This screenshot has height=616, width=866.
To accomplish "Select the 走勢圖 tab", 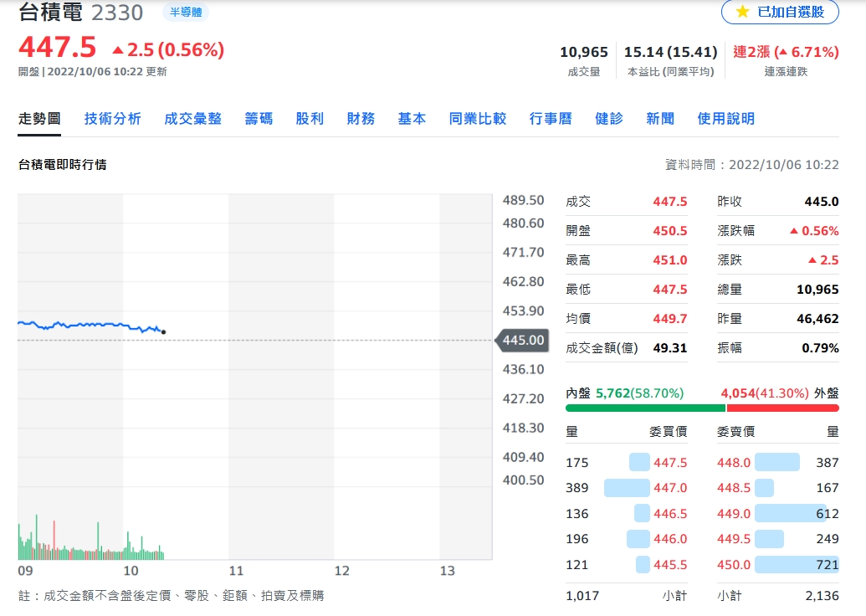I will click(x=39, y=119).
